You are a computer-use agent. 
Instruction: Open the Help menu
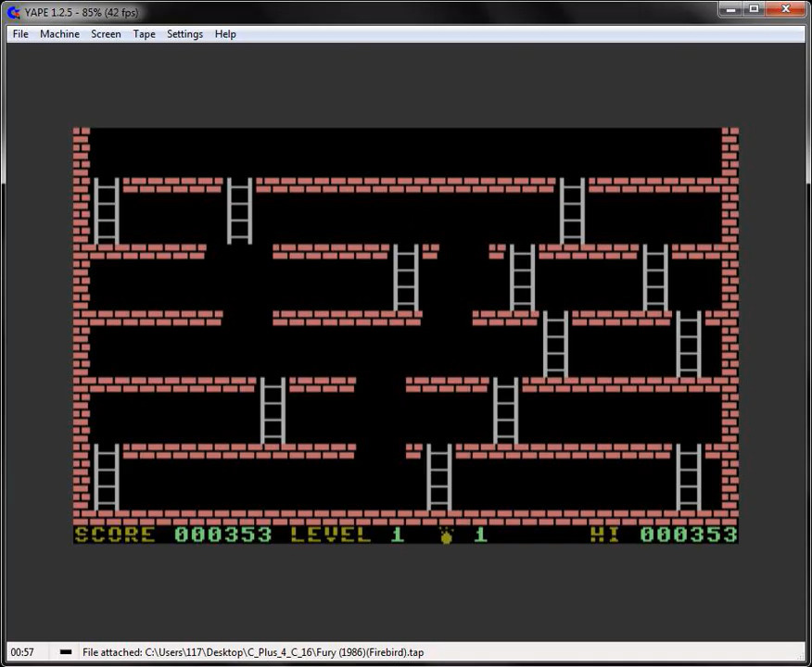click(x=225, y=34)
